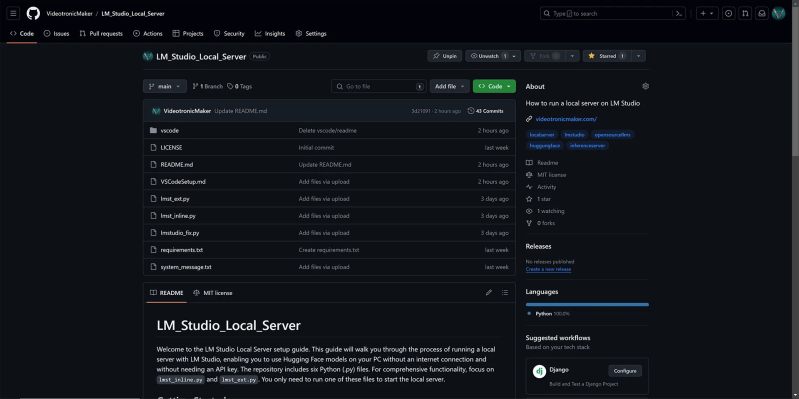Open the system_message.txt file

click(186, 267)
